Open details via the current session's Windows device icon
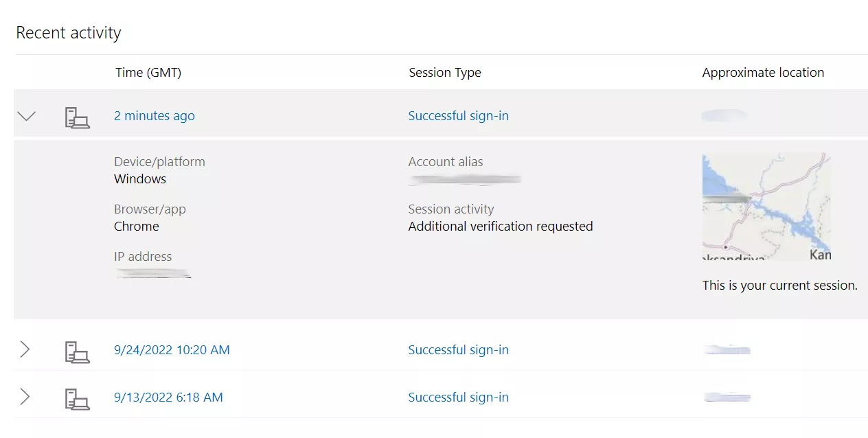The height and width of the screenshot is (438, 868). pyautogui.click(x=78, y=117)
